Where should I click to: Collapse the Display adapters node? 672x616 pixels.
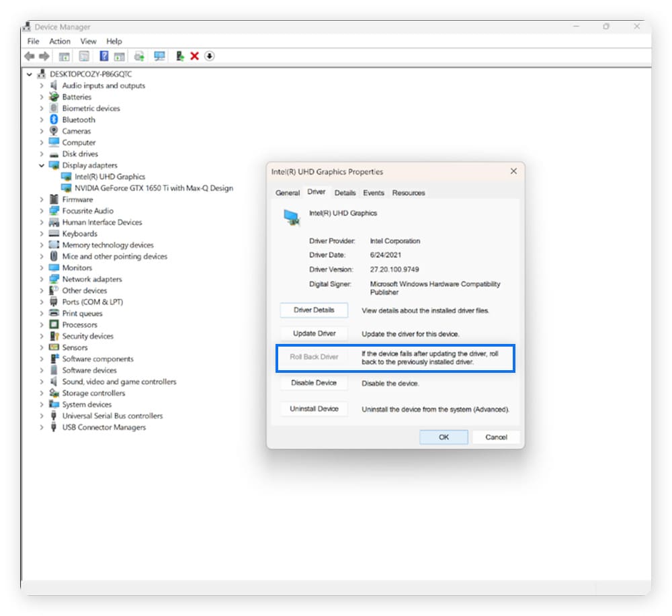(x=42, y=165)
